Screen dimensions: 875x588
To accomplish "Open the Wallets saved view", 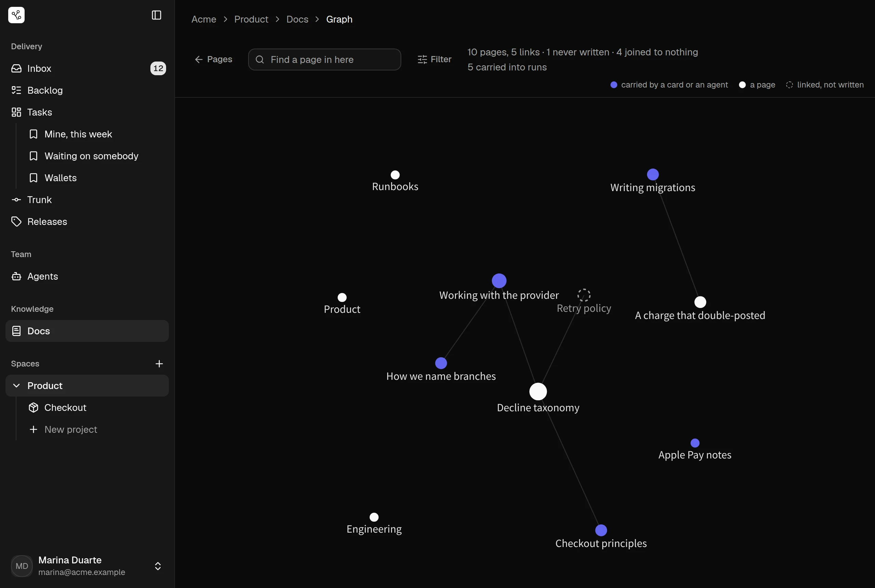I will coord(96,178).
